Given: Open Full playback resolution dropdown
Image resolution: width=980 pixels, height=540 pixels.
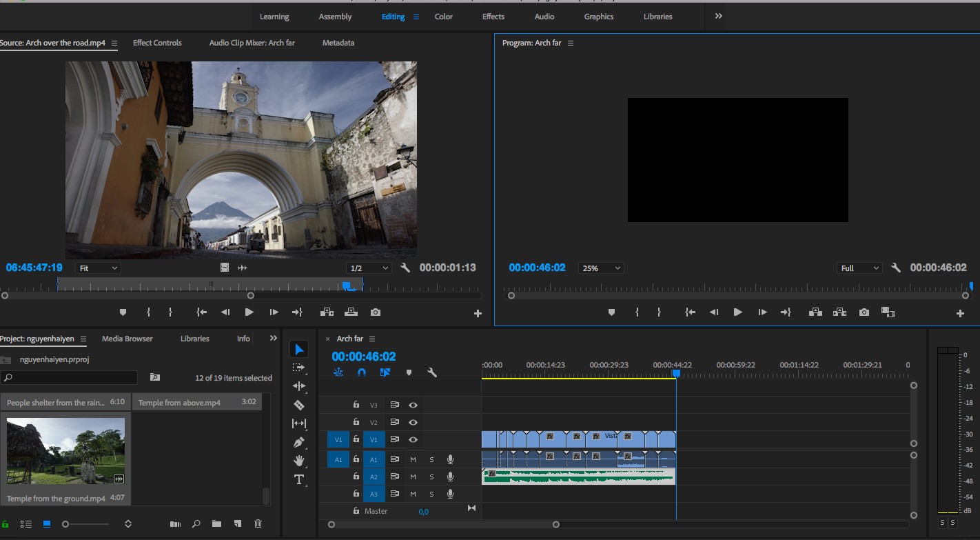Looking at the screenshot, I should click(859, 268).
